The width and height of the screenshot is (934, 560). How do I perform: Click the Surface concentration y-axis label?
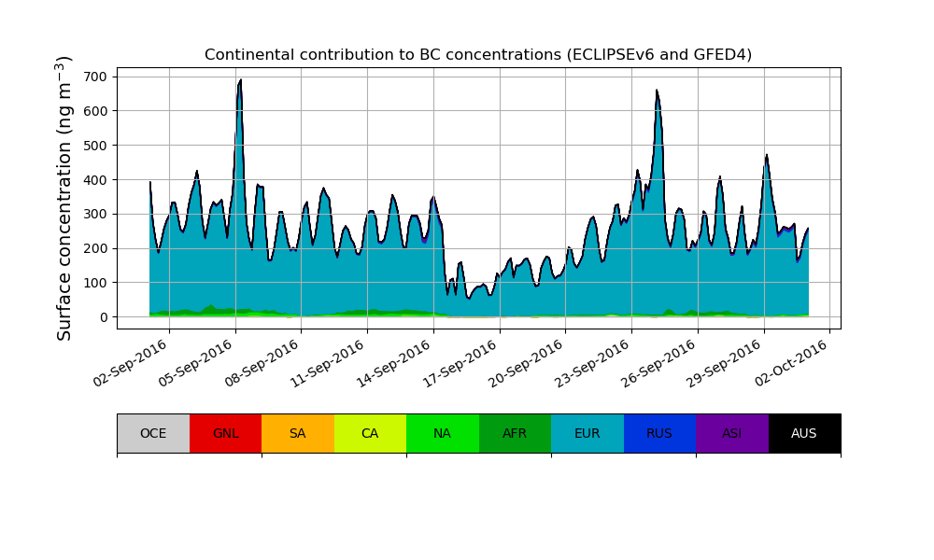coord(64,198)
